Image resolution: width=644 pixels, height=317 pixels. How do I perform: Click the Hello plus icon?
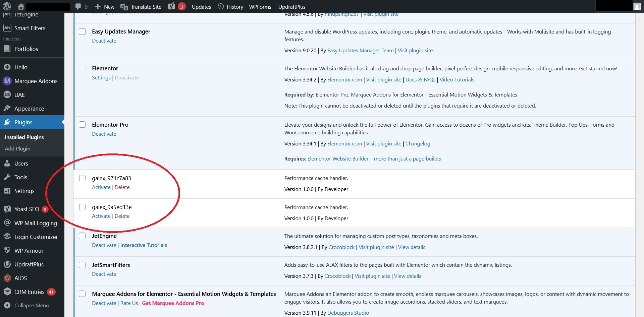(x=7, y=67)
